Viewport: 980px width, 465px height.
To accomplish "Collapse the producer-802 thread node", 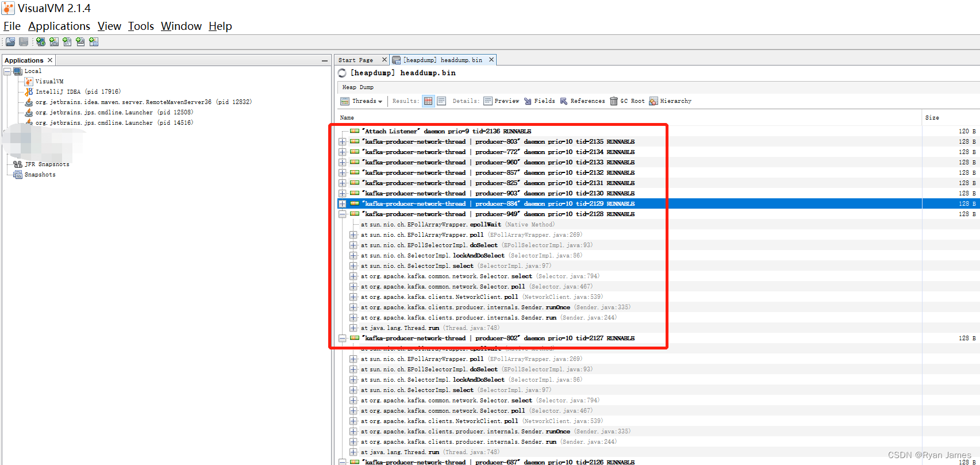I will [x=342, y=338].
